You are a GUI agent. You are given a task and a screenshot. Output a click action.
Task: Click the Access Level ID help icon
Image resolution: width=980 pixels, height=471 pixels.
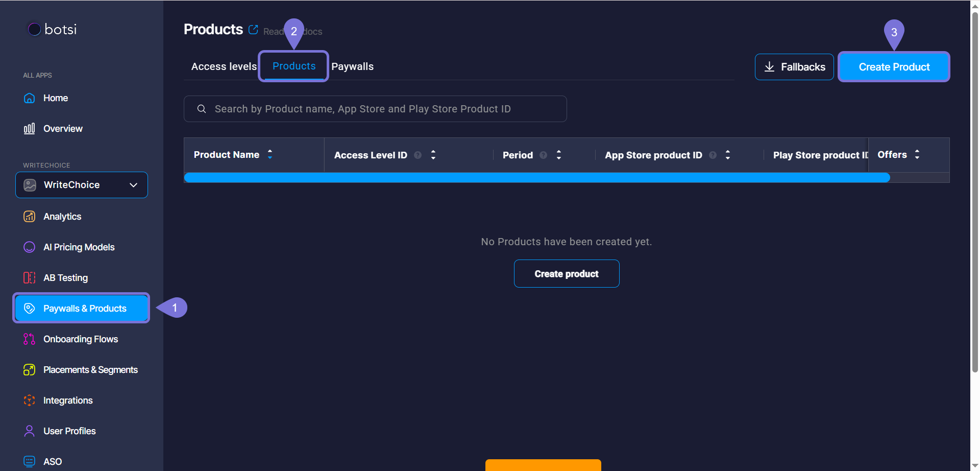click(x=418, y=155)
